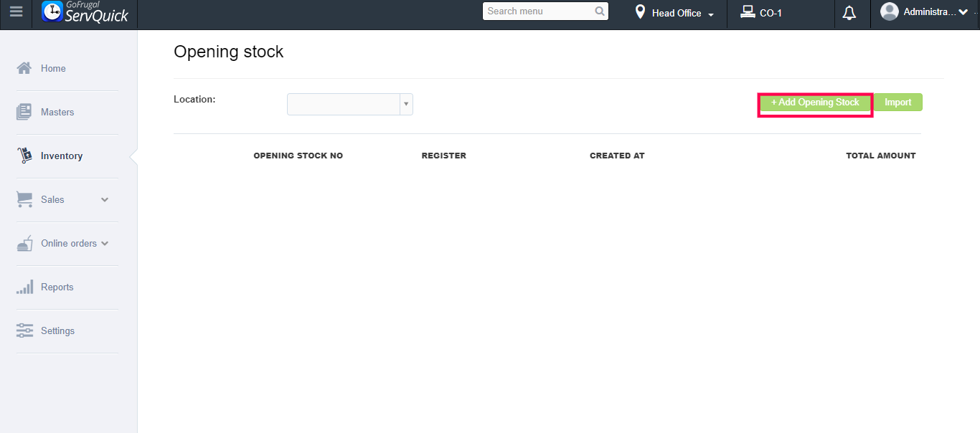980x433 pixels.
Task: Click the Administrator avatar icon
Action: pyautogui.click(x=890, y=11)
